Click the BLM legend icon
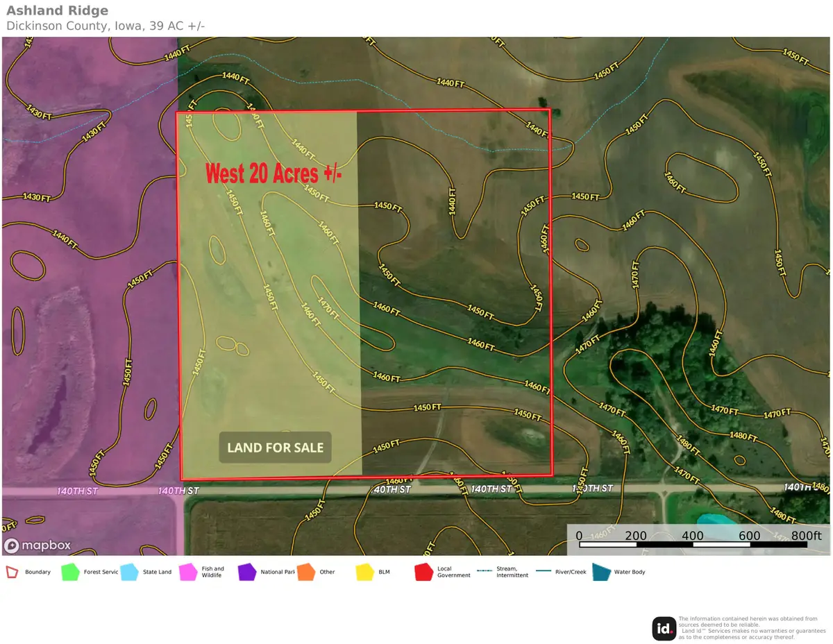Viewport: 833px width, 644px height. (x=364, y=572)
